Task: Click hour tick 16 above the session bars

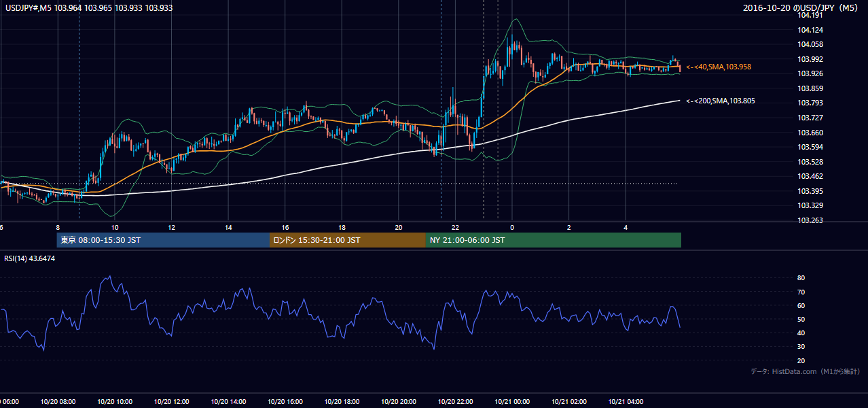Action: click(x=285, y=228)
